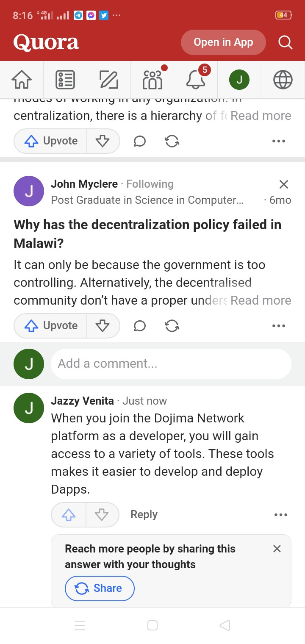Open the Following list tab

tap(65, 80)
